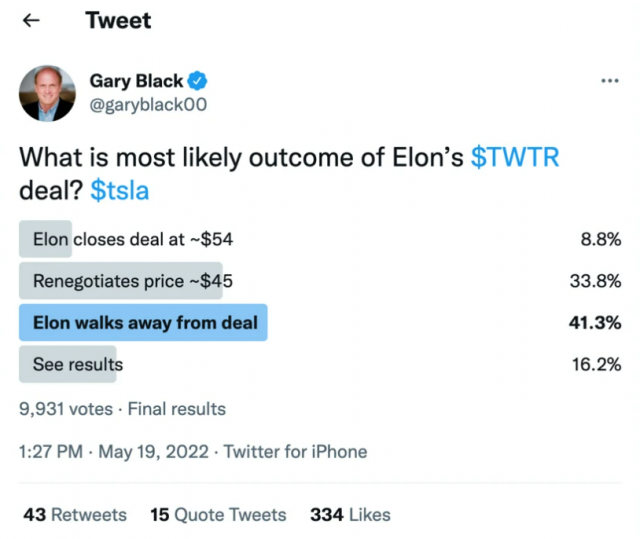
Task: Click the back arrow icon
Action: point(31,20)
